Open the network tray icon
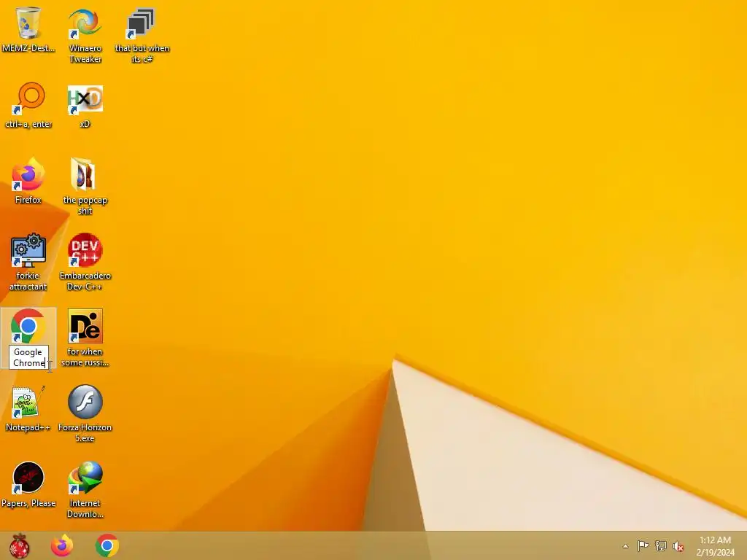Image resolution: width=747 pixels, height=560 pixels. (660, 545)
